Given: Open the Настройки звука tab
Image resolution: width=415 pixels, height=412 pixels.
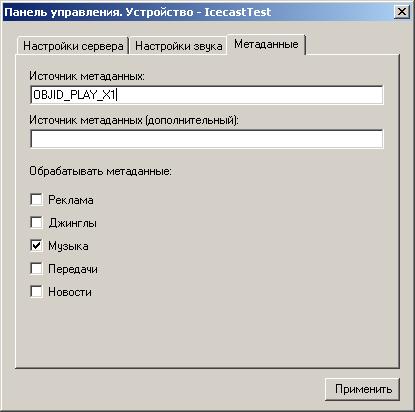Looking at the screenshot, I should point(178,46).
